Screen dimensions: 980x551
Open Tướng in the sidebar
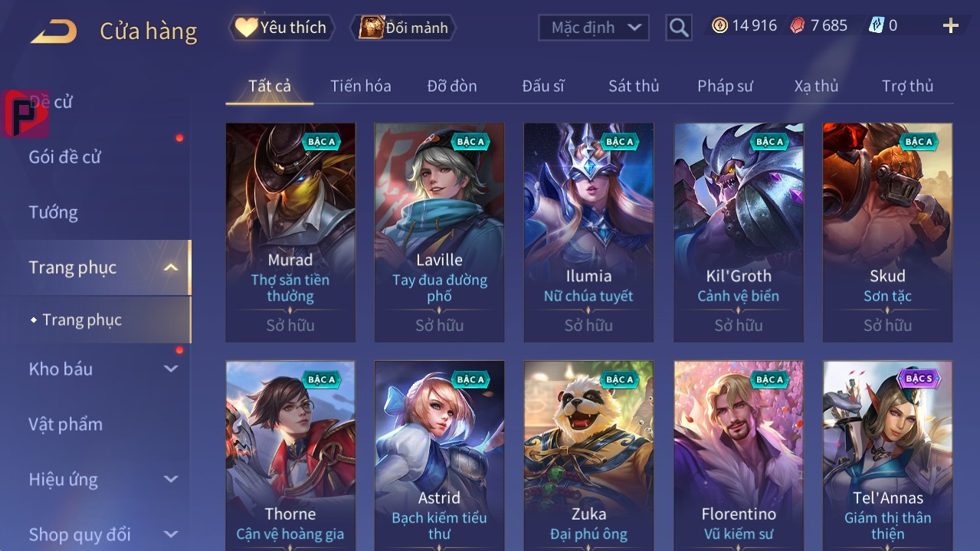point(54,212)
